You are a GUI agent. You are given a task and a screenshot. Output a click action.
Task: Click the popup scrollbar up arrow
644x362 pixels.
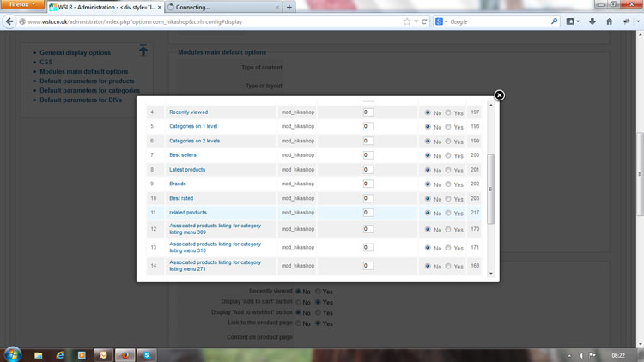(x=490, y=106)
